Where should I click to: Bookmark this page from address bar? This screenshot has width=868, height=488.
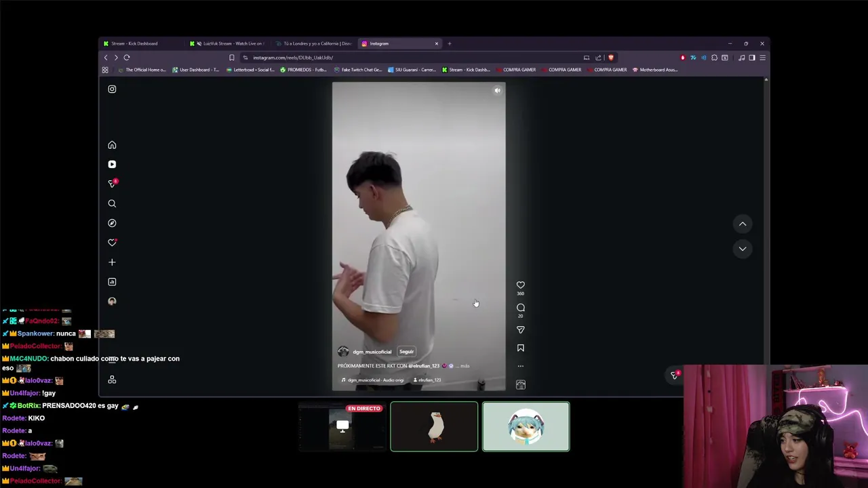(232, 58)
